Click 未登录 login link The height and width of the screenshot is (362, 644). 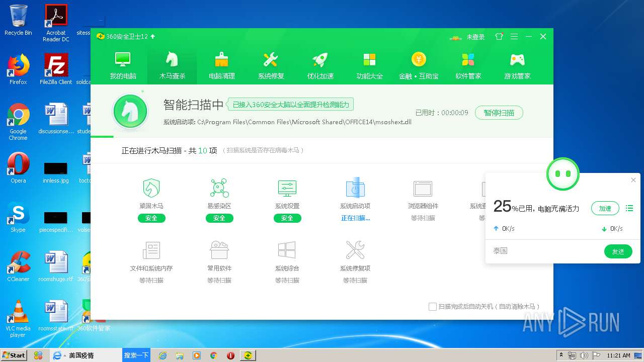tap(475, 37)
